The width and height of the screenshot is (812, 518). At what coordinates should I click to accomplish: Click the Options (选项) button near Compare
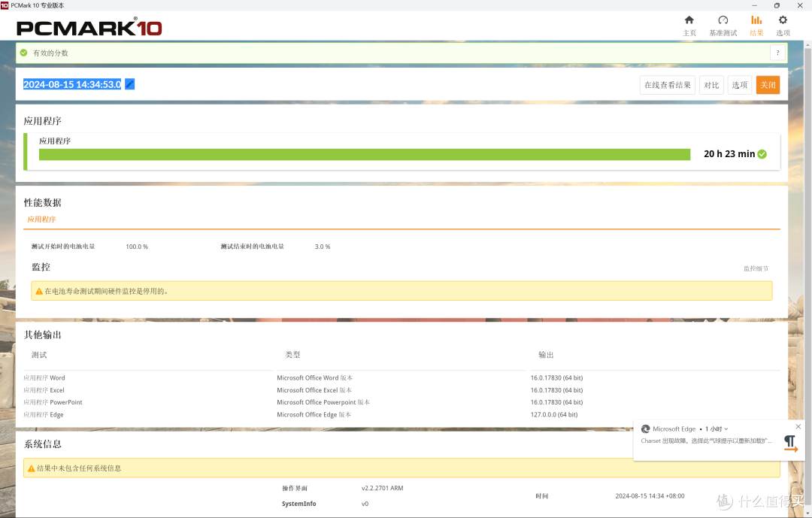739,85
